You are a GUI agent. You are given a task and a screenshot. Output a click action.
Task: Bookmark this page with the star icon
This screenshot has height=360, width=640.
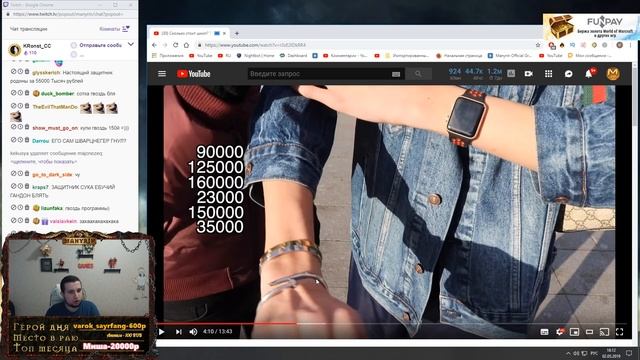[538, 45]
